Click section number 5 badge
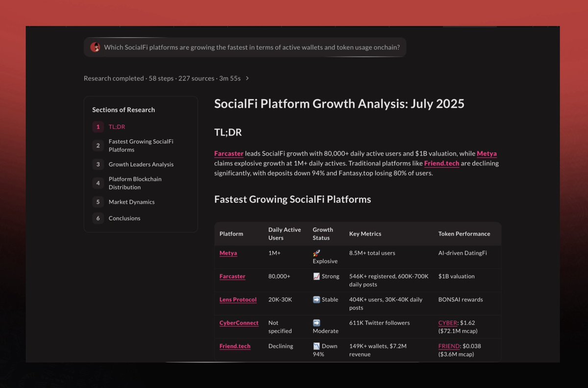The image size is (588, 388). coord(98,202)
